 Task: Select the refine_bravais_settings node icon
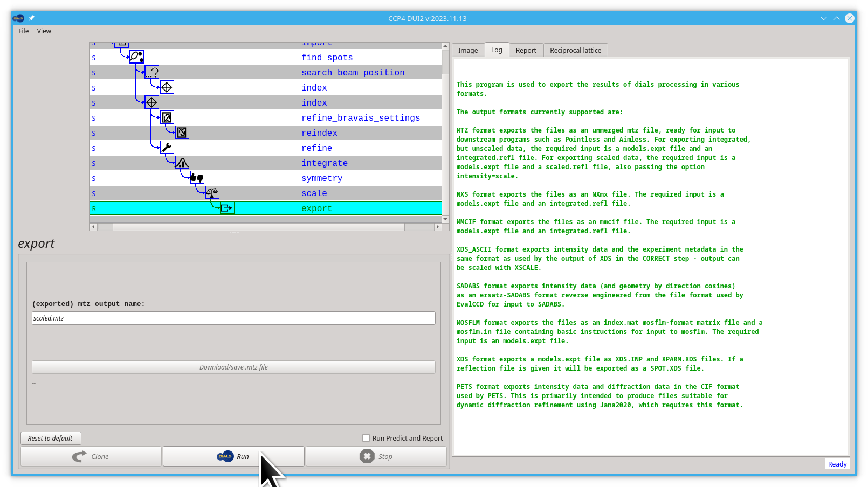pyautogui.click(x=167, y=117)
